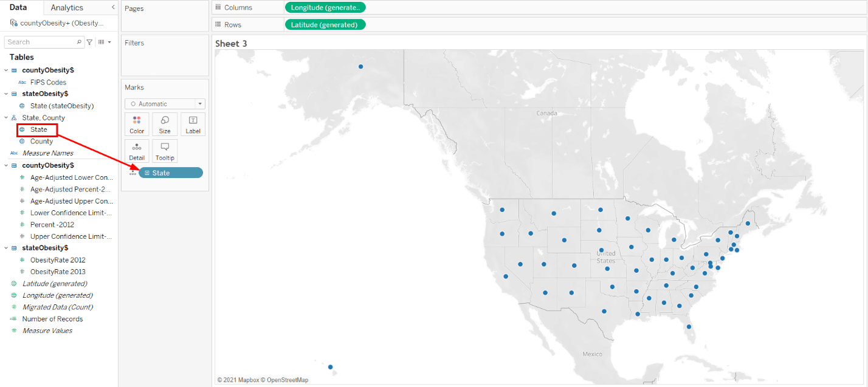
Task: Select the Detail button on Marks card
Action: (137, 151)
